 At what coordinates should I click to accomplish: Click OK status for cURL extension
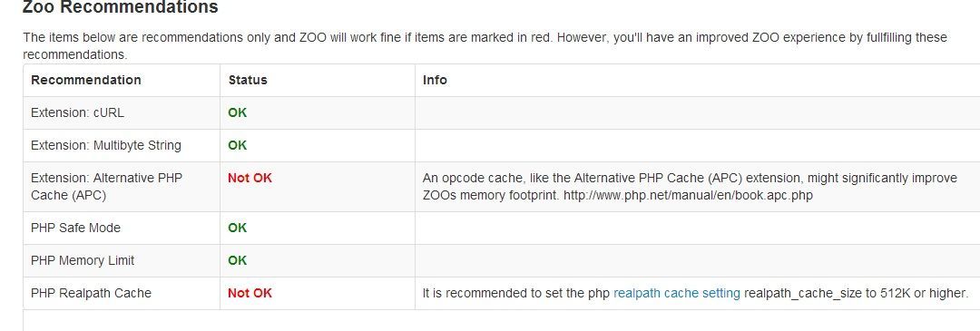click(238, 112)
